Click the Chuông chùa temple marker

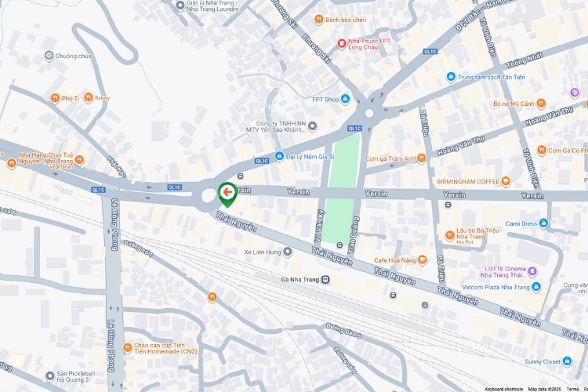49,56
